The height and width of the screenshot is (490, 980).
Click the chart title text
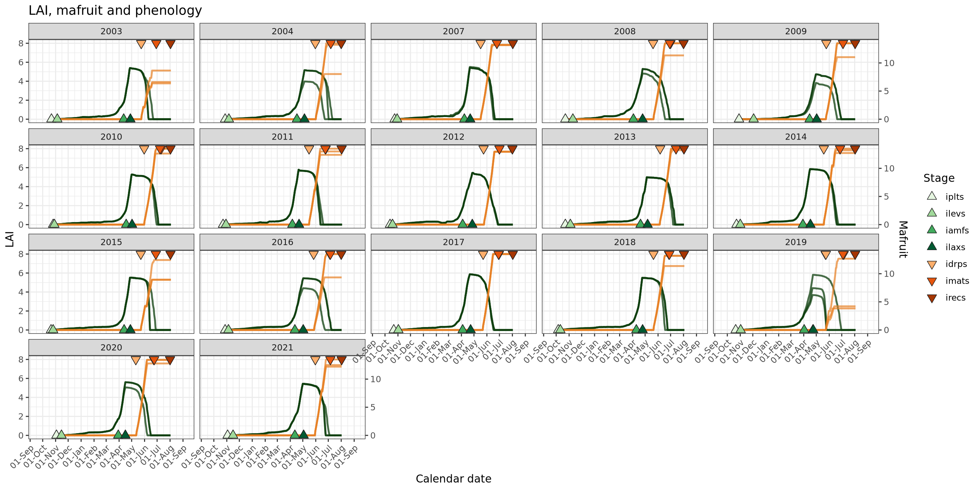(x=115, y=10)
